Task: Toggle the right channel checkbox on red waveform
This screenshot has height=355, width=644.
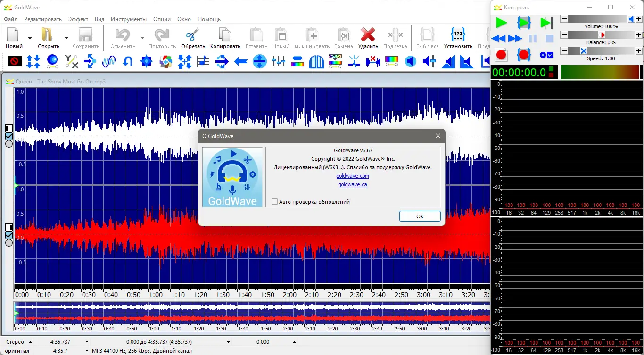Action: click(8, 235)
